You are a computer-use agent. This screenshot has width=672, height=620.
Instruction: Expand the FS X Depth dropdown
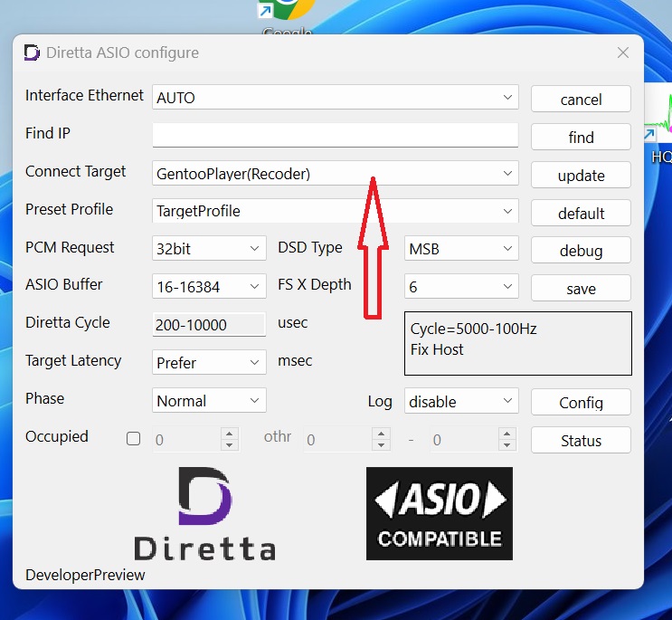(461, 286)
